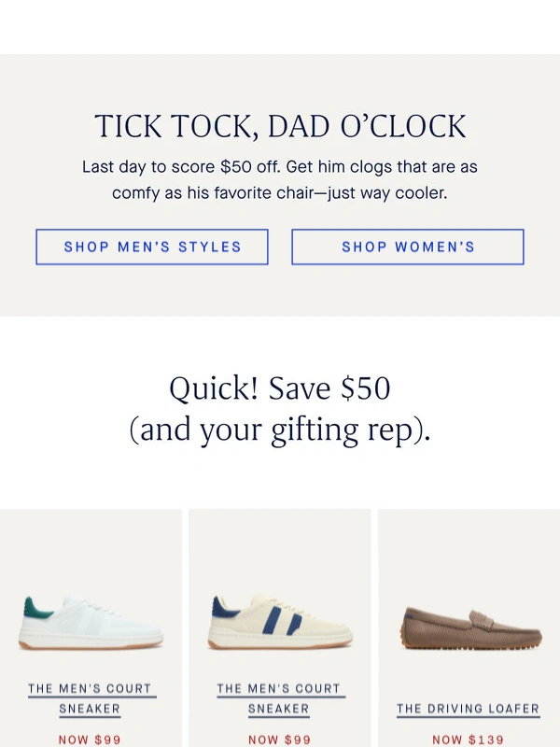The width and height of the screenshot is (560, 747).
Task: Click the blue side stripes on the cream sneaker
Action: point(279,623)
